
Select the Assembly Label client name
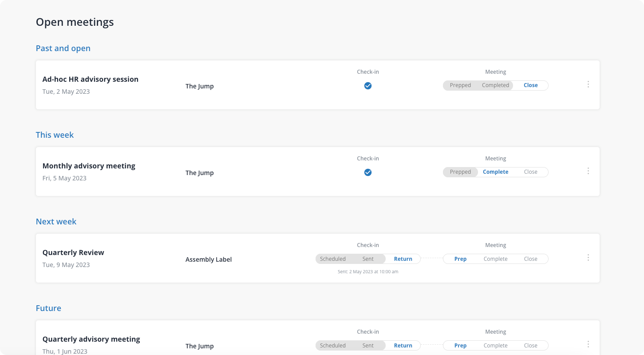(x=209, y=259)
